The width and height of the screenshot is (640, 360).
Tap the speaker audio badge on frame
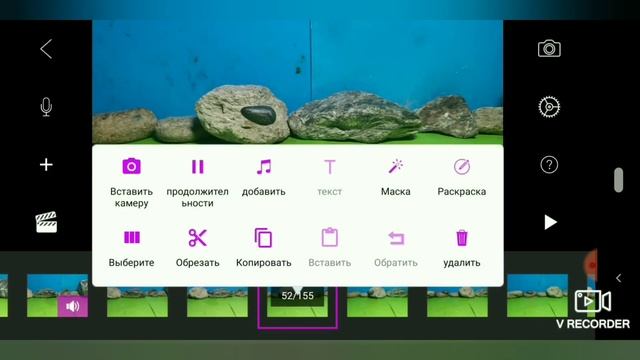73,307
